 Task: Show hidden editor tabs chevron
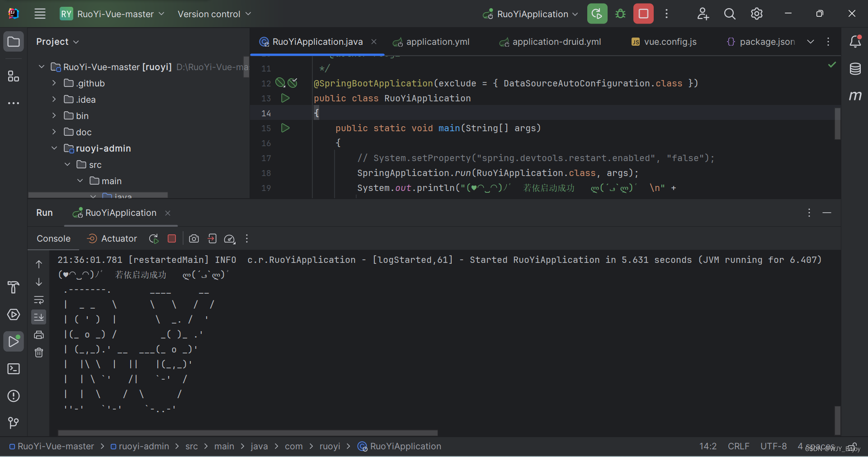point(811,42)
